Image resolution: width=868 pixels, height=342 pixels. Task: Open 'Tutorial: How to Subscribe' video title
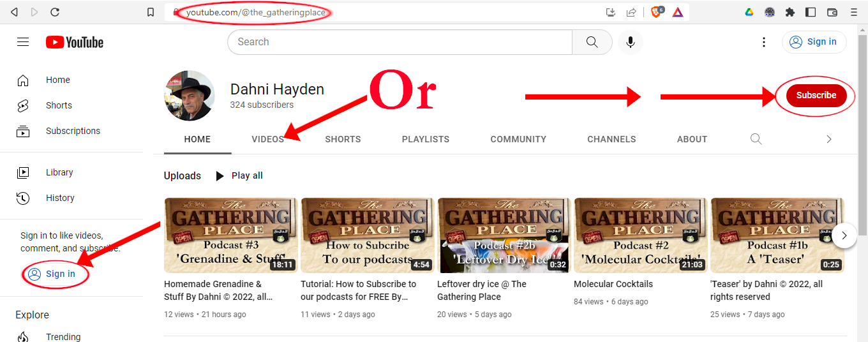point(359,290)
